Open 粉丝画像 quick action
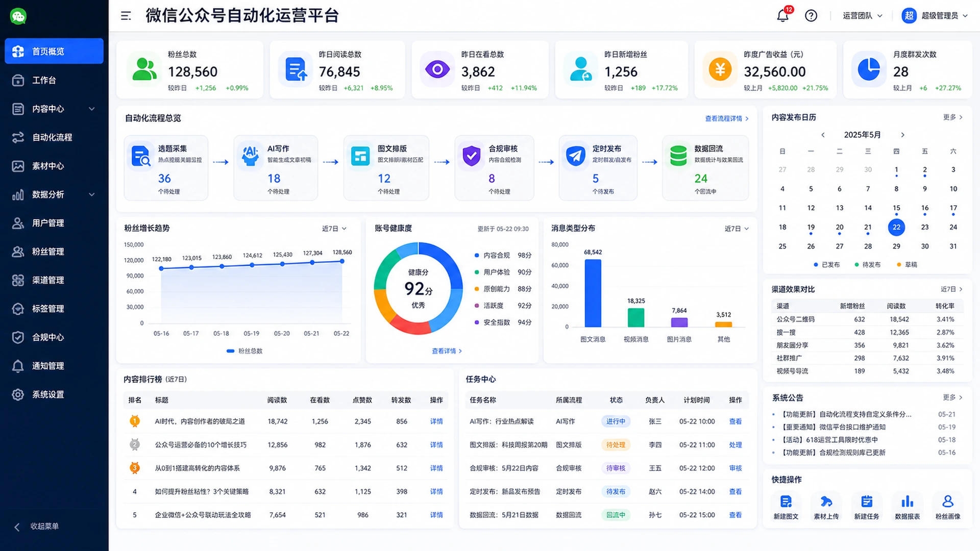Viewport: 980px width, 551px height. (x=948, y=507)
